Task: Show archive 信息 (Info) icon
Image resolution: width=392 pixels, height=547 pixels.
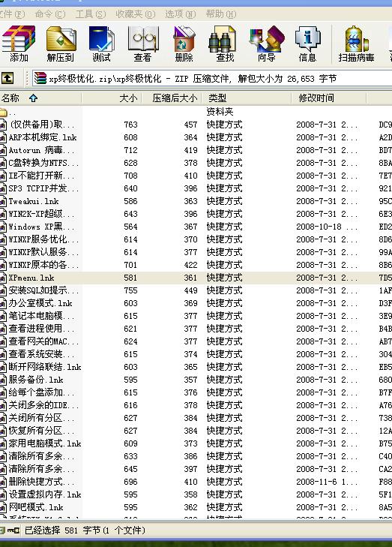Action: [x=307, y=44]
